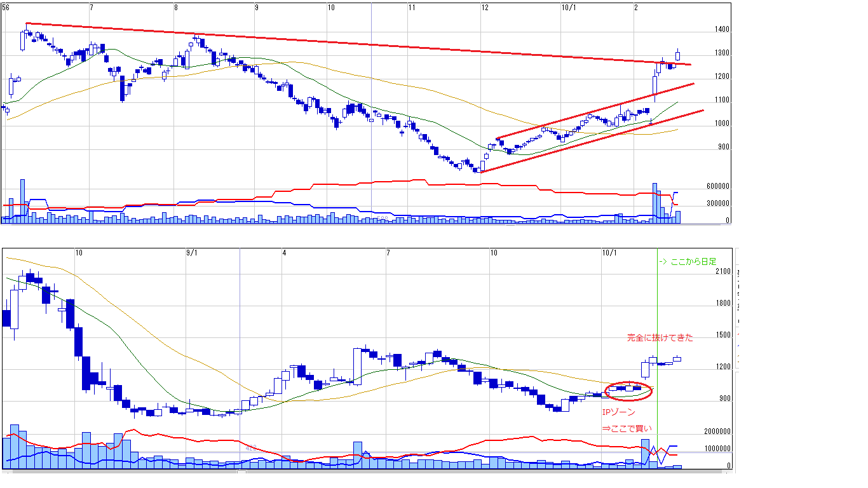Select the red ellipse marking the IP zone
The width and height of the screenshot is (868, 488).
(629, 390)
